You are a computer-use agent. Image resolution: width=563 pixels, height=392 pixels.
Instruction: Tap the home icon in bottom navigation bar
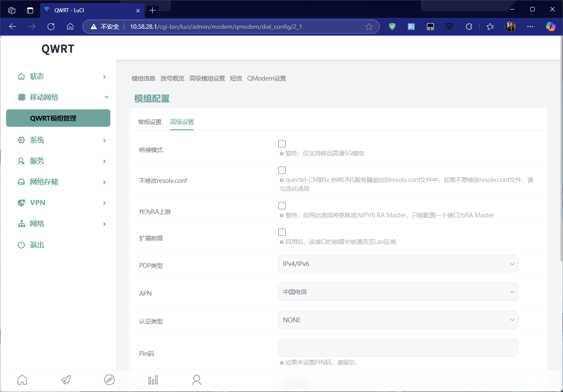click(x=22, y=380)
